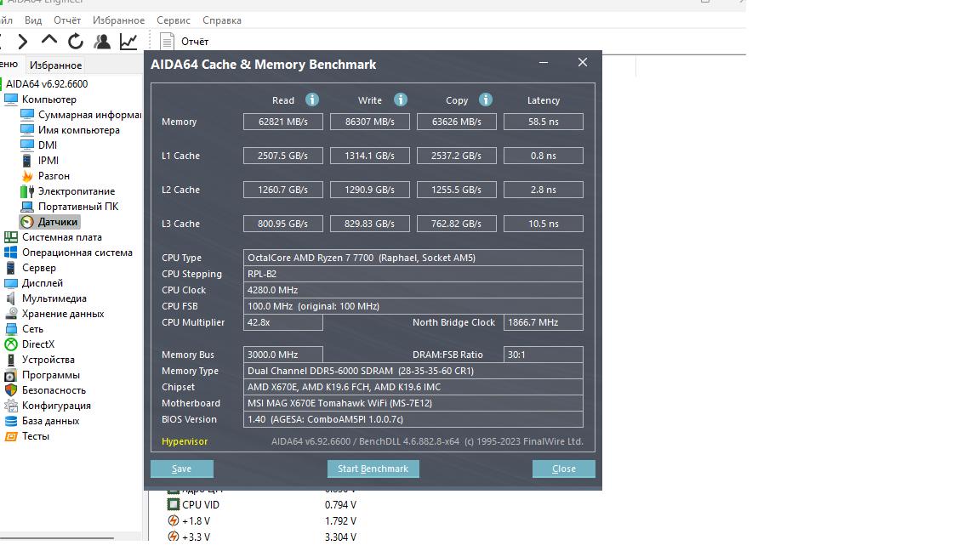Click the Сервер icon in tree

tap(11, 268)
